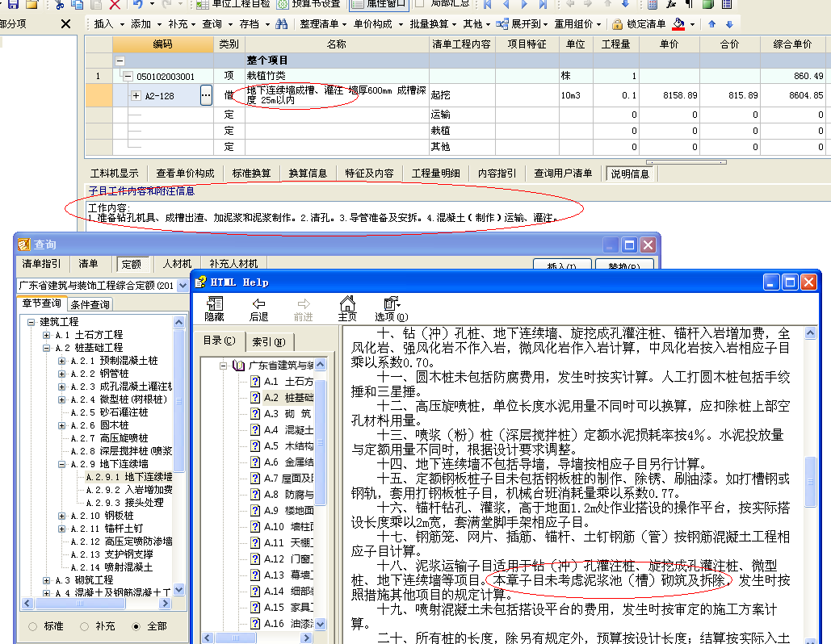Click the 单位工程自检 toolbar item

pyautogui.click(x=233, y=4)
